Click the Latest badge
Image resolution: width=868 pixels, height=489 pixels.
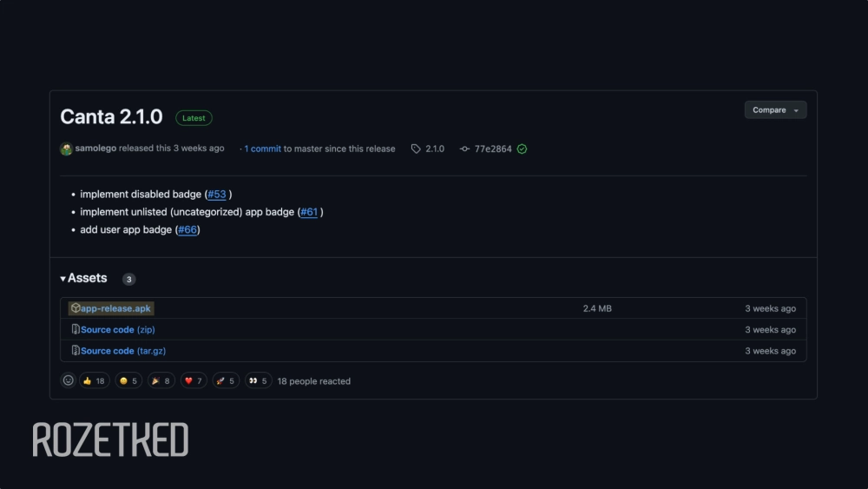click(x=194, y=118)
